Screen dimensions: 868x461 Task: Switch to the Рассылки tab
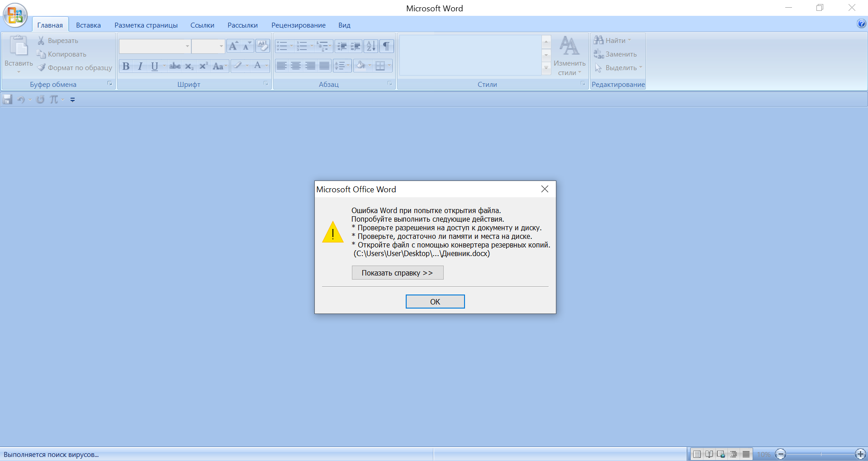pyautogui.click(x=242, y=25)
